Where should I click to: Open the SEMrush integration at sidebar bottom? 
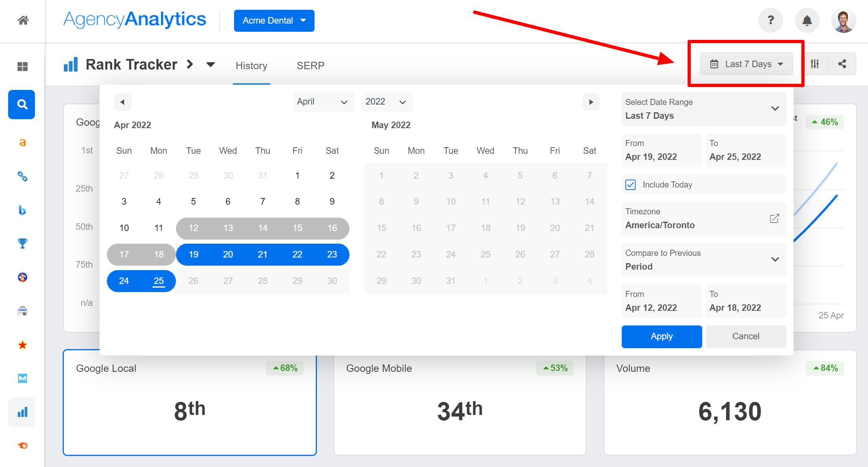point(22,445)
